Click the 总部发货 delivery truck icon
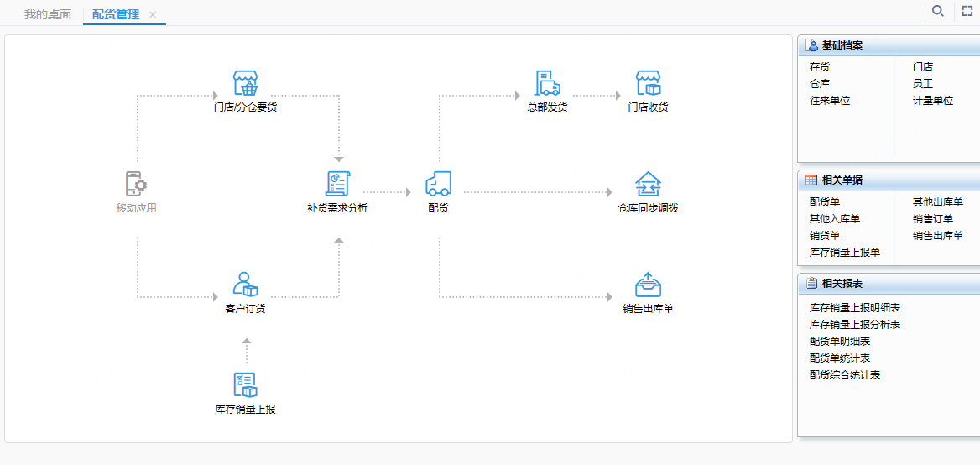Image resolution: width=980 pixels, height=465 pixels. coord(548,83)
